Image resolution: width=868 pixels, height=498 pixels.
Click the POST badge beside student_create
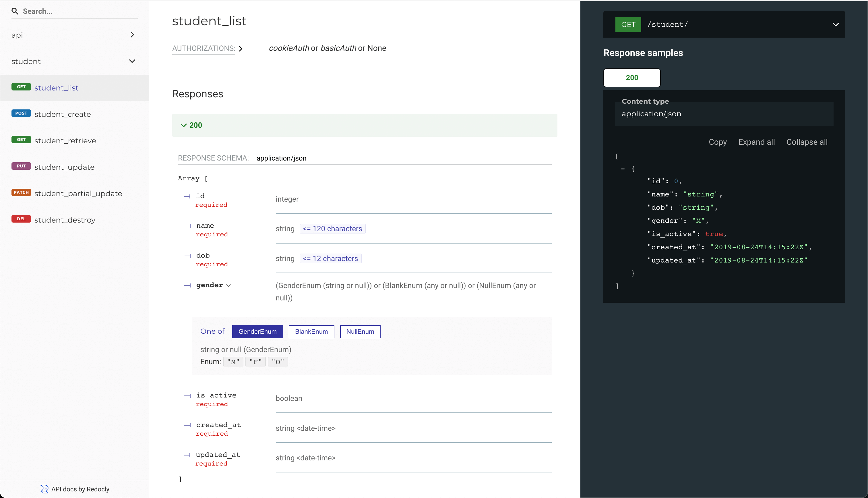point(21,113)
